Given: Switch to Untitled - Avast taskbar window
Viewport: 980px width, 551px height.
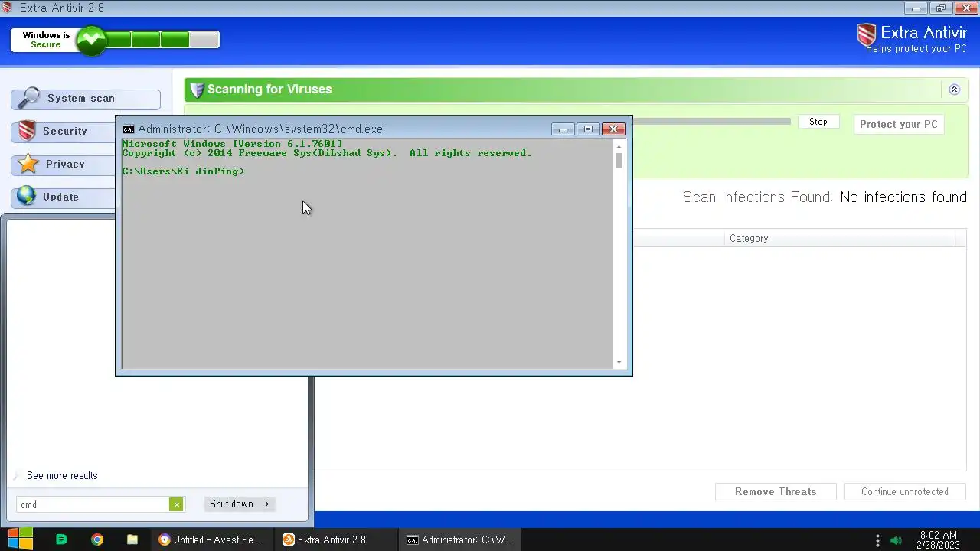Looking at the screenshot, I should [x=212, y=540].
